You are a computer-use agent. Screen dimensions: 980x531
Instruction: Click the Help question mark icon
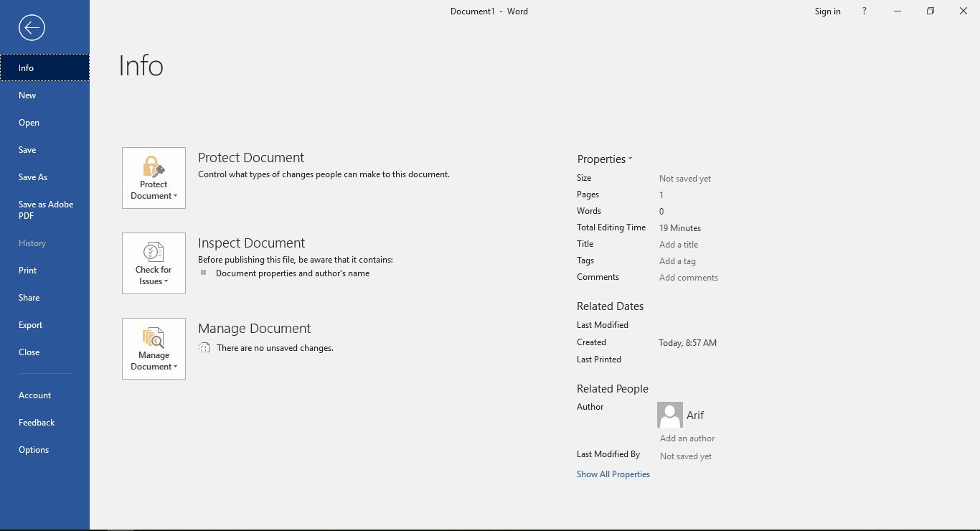pos(864,11)
